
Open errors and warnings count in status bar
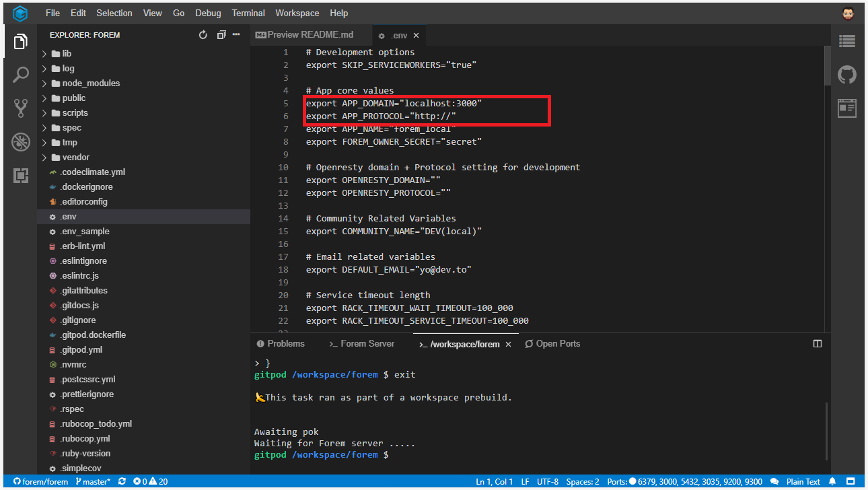coord(150,481)
